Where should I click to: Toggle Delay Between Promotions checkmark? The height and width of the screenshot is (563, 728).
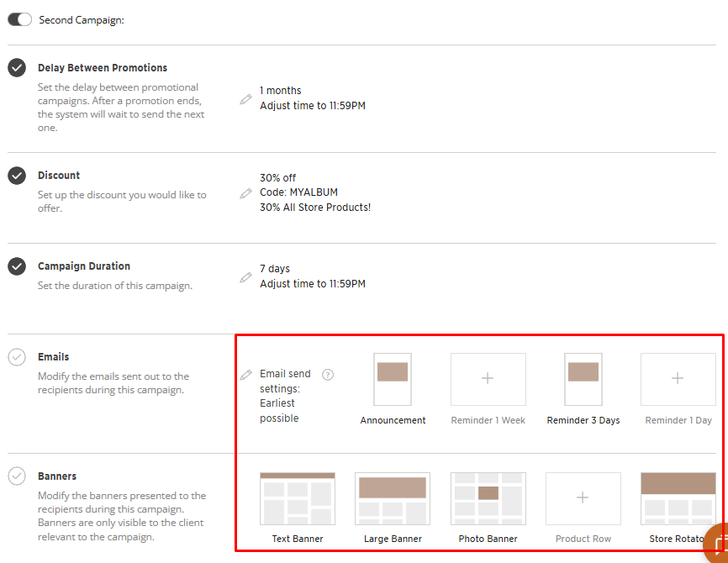point(17,68)
